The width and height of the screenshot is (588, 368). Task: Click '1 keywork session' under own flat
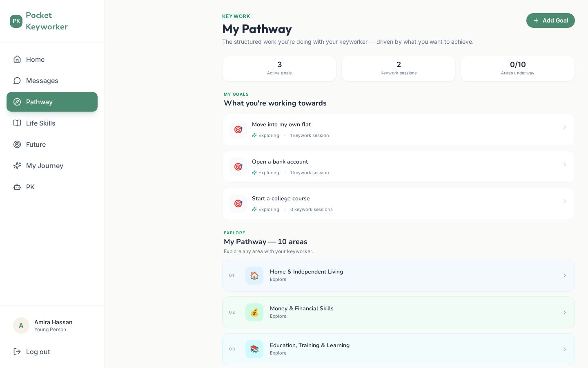[310, 135]
